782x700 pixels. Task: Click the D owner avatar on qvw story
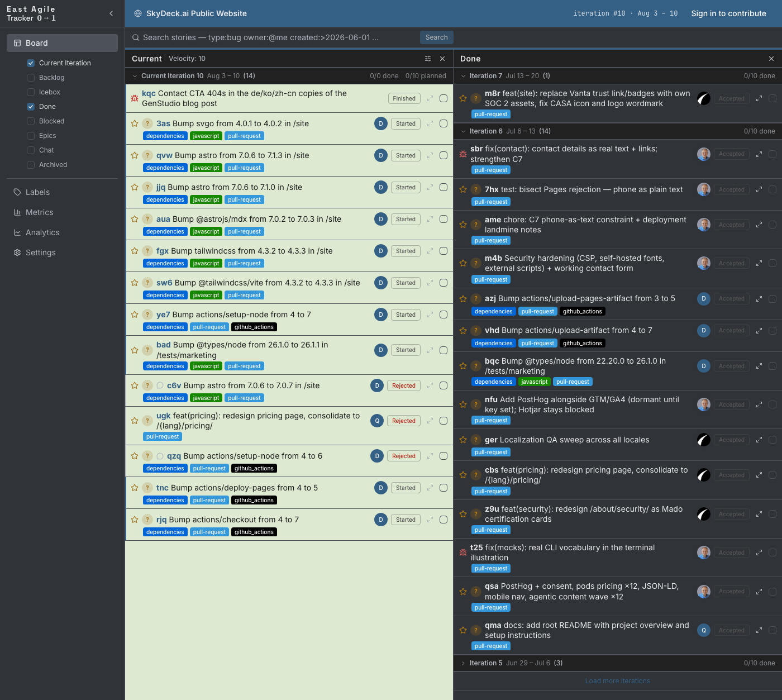tap(381, 155)
